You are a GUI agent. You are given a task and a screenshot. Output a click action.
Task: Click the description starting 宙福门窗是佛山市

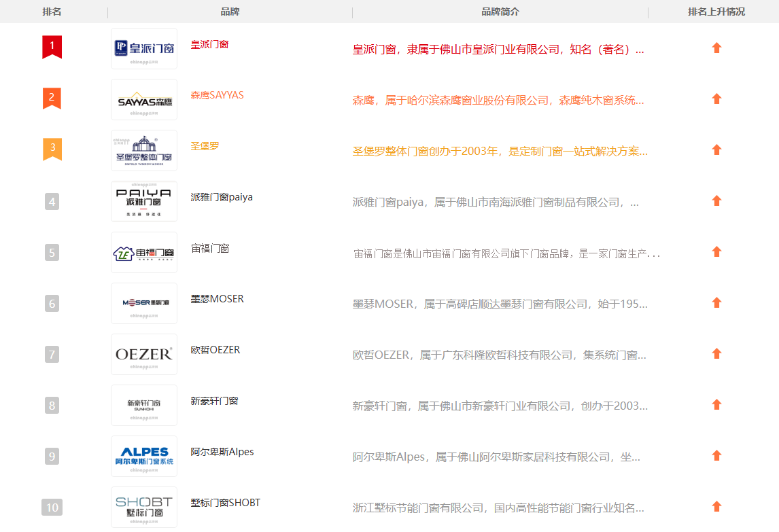tap(506, 254)
